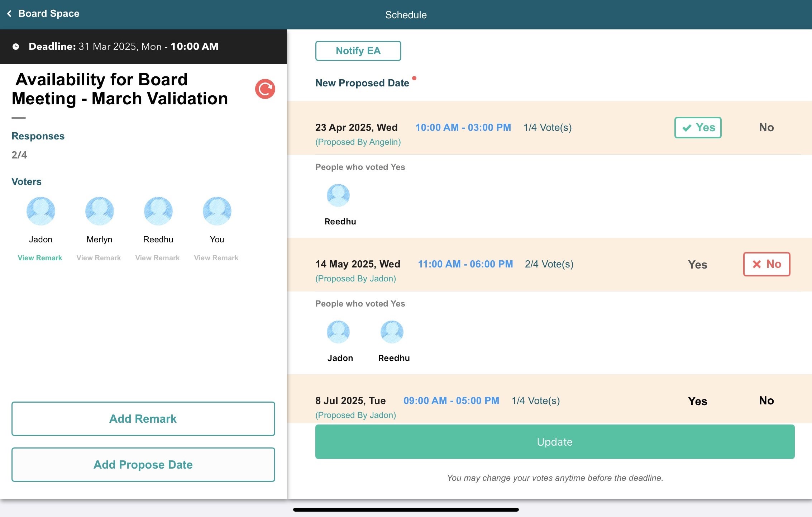812x517 pixels.
Task: Click the deadline clock icon
Action: (x=16, y=47)
